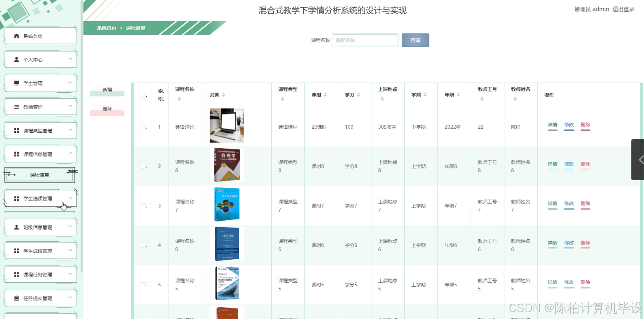This screenshot has height=319, width=644.
Task: Click 删除 for 课程名称6 row
Action: (x=585, y=243)
